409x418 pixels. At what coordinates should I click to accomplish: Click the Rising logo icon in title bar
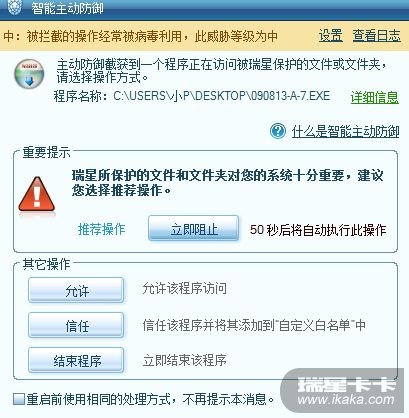click(14, 7)
